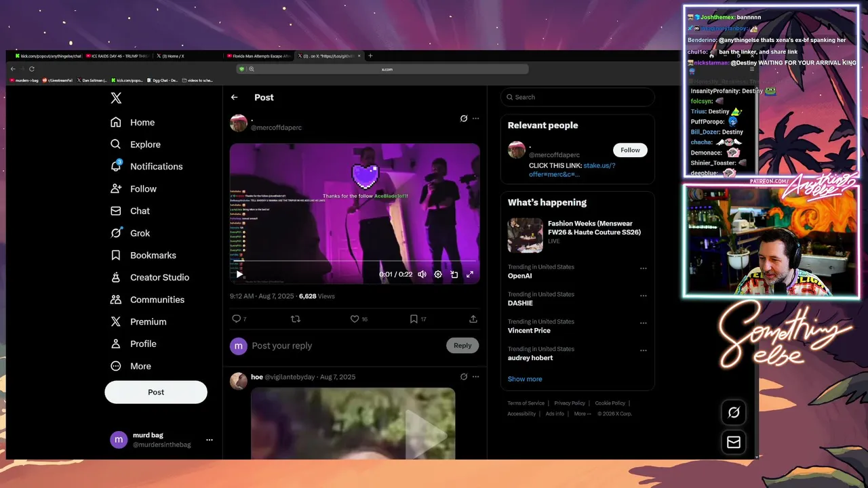Enter fullscreen on the video
Image resolution: width=868 pixels, height=488 pixels.
click(469, 274)
